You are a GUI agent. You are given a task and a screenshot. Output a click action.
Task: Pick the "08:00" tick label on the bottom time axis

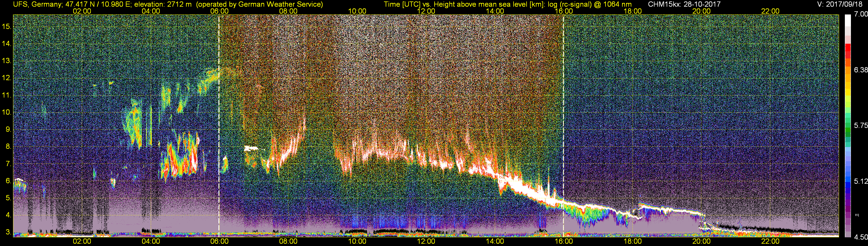point(288,241)
